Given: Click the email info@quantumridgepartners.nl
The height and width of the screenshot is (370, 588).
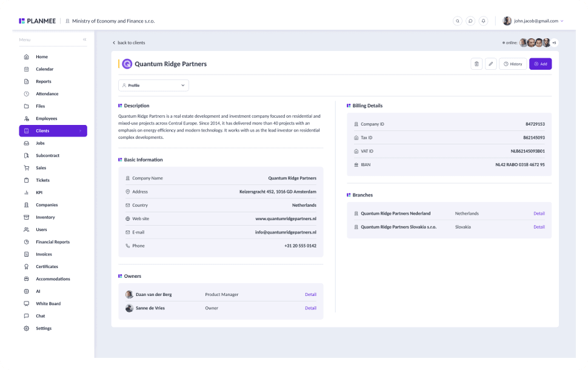Looking at the screenshot, I should tap(286, 232).
